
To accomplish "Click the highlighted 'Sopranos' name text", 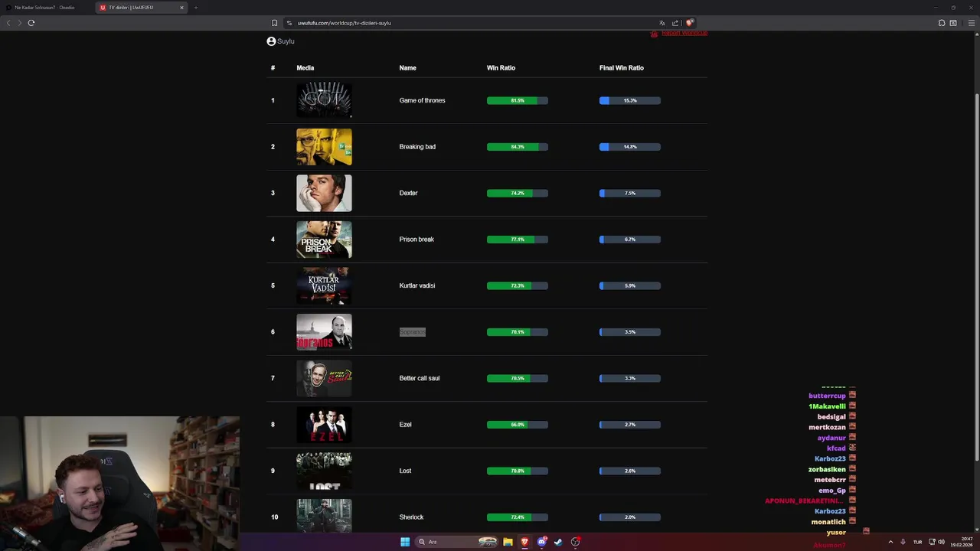I will pos(412,332).
